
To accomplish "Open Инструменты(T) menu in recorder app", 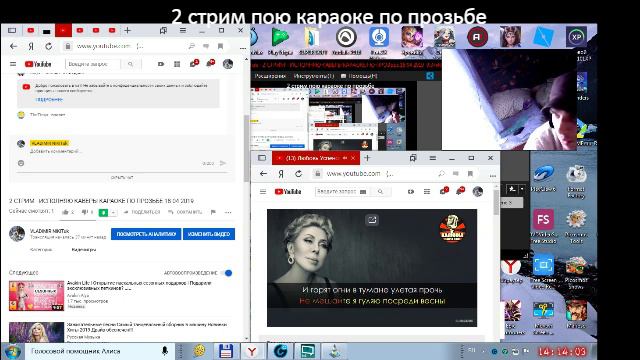I will 313,76.
